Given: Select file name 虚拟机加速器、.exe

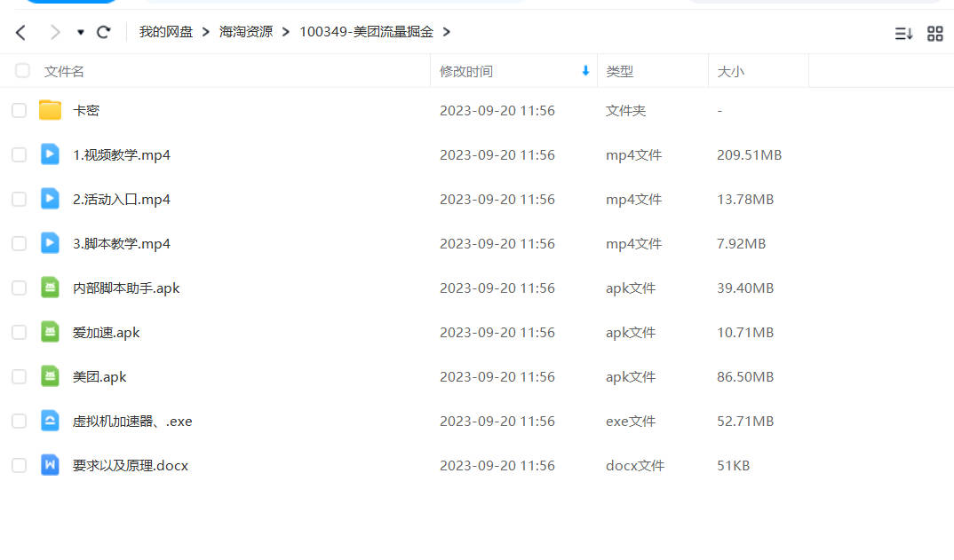Looking at the screenshot, I should (x=132, y=421).
